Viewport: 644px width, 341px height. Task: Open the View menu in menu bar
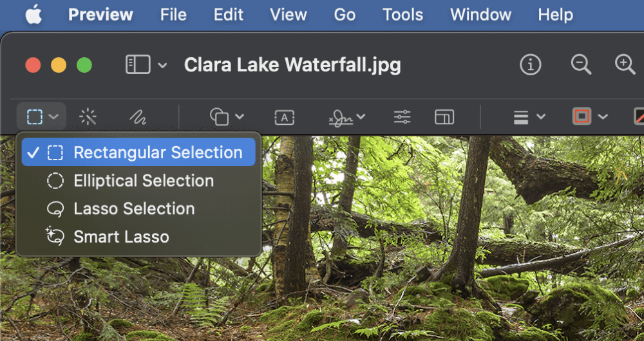(289, 15)
